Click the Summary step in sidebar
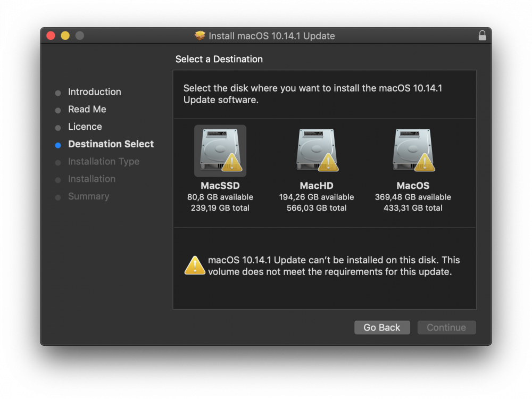The height and width of the screenshot is (399, 532). coord(88,196)
